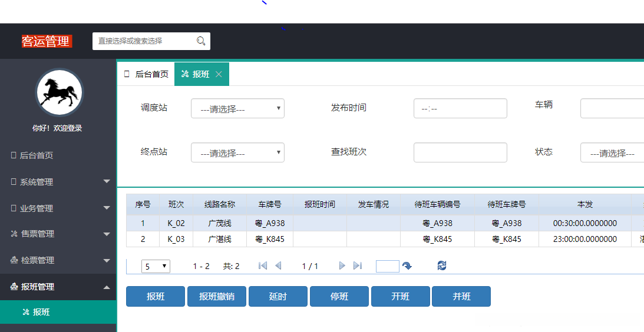The height and width of the screenshot is (332, 644).
Task: Sort by 序号 column header
Action: point(143,204)
